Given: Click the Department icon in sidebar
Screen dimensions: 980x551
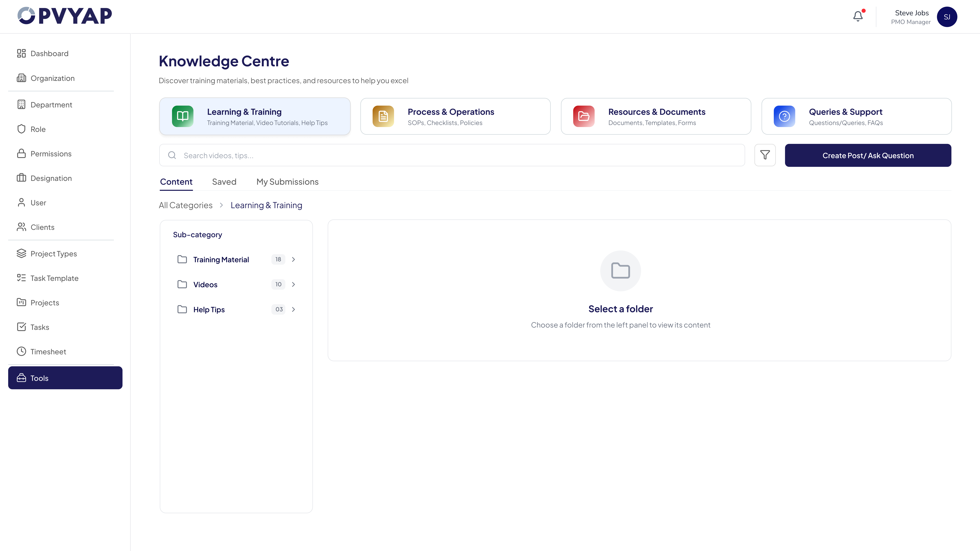Looking at the screenshot, I should [21, 105].
